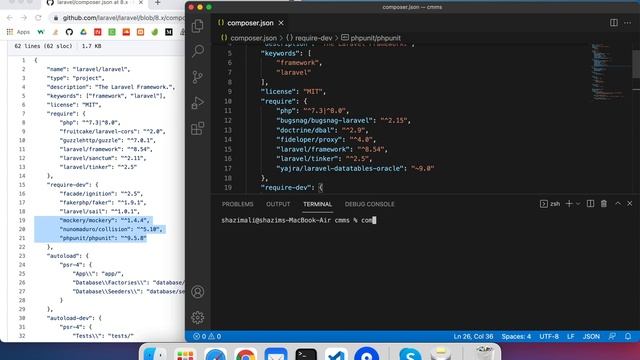Click the terminal command prompt line
This screenshot has width=640, height=360.
pos(299,220)
